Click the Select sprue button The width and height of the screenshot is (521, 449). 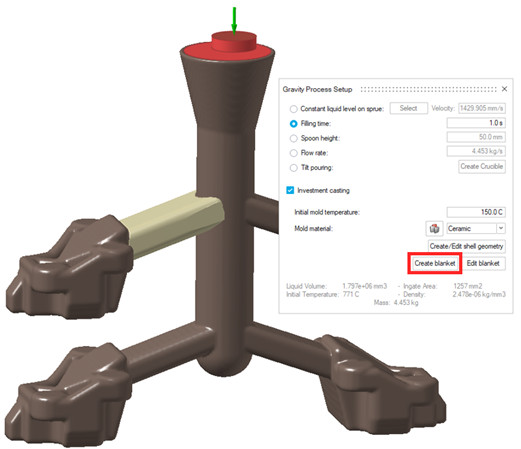409,108
